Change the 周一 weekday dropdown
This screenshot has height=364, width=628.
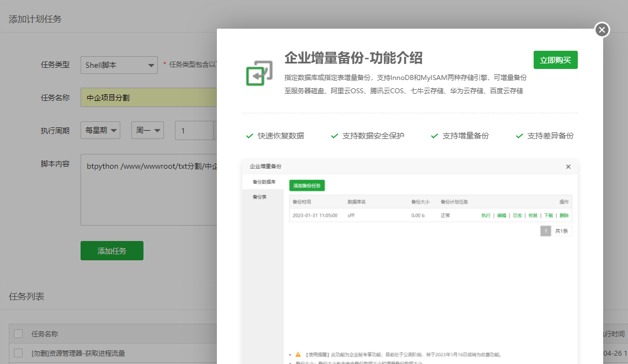tap(147, 130)
